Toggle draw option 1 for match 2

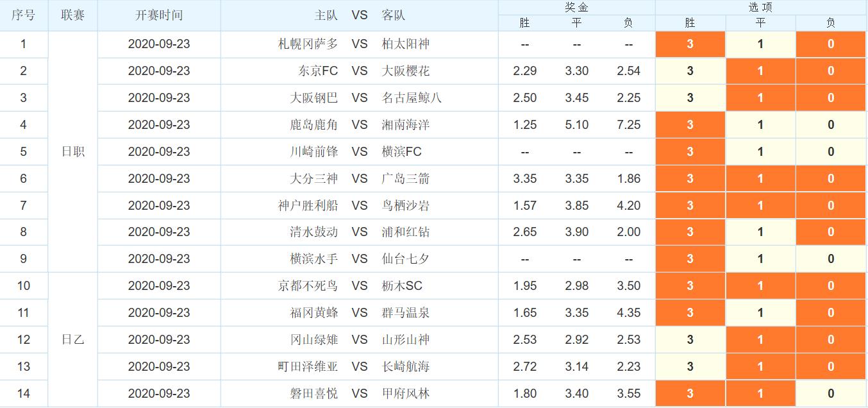(x=760, y=71)
